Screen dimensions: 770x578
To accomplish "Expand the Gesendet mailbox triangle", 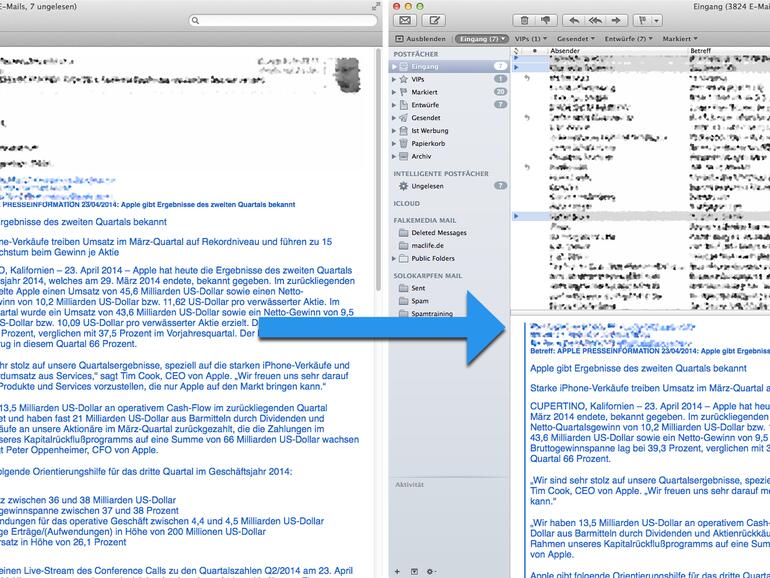I will (394, 118).
